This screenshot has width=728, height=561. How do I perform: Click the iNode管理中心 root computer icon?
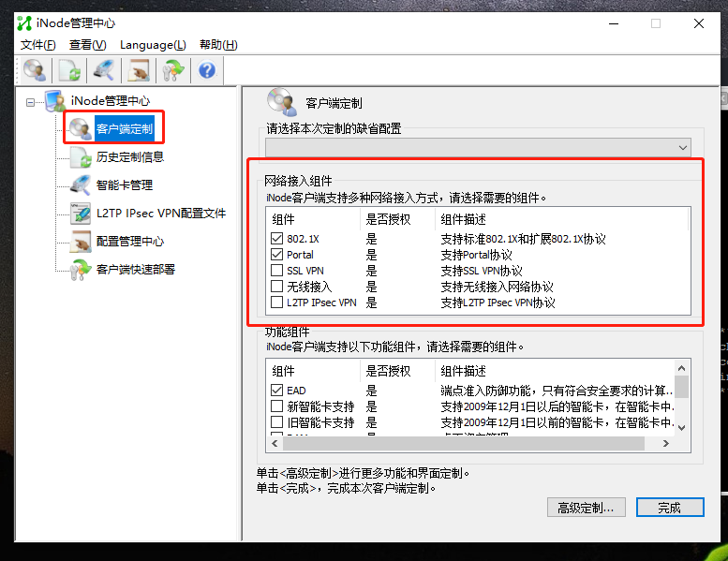point(54,101)
